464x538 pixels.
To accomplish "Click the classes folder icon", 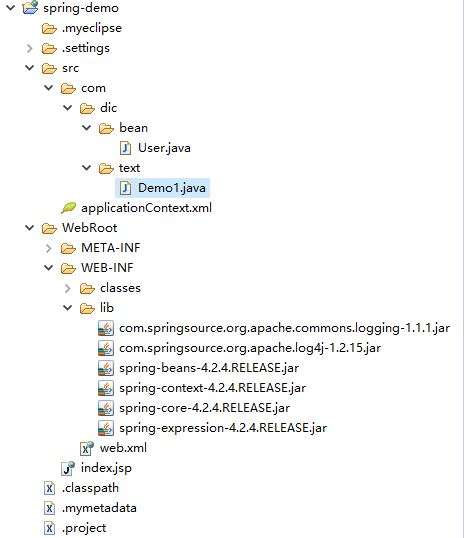I will coord(87,288).
